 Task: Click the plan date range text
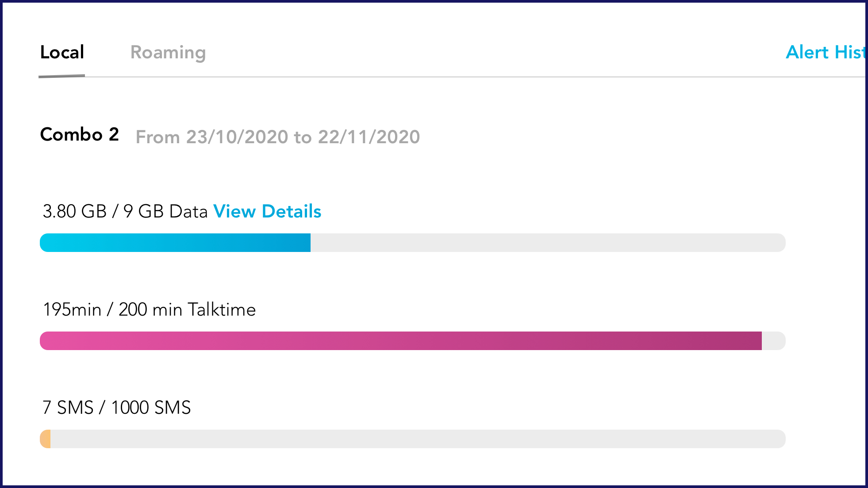(278, 137)
